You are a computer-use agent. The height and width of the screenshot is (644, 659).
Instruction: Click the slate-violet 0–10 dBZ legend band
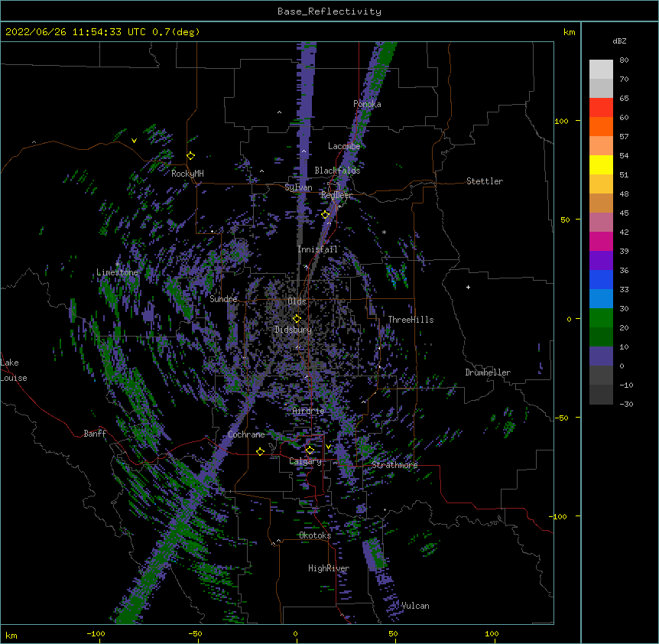[x=601, y=356]
